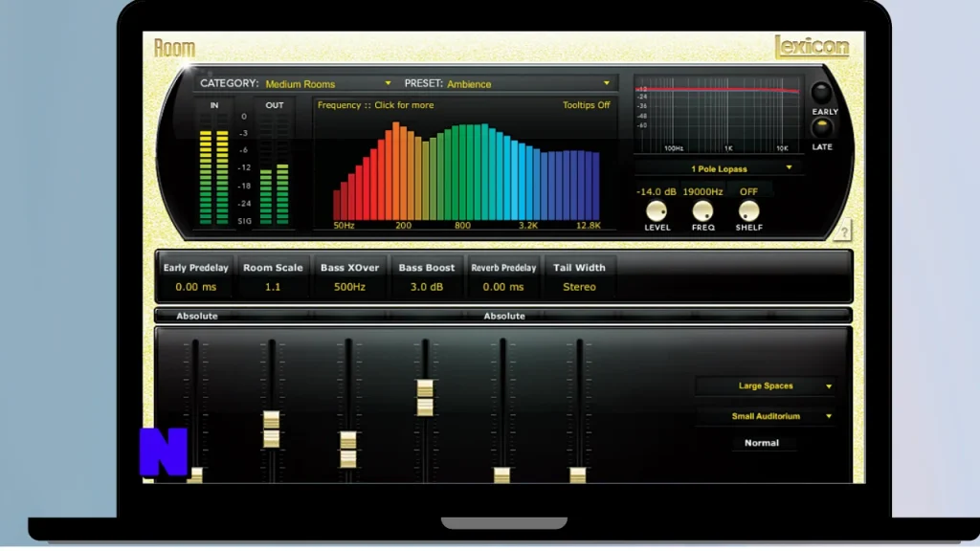The image size is (980, 551).
Task: Toggle the EARLY reflections button
Action: click(821, 93)
